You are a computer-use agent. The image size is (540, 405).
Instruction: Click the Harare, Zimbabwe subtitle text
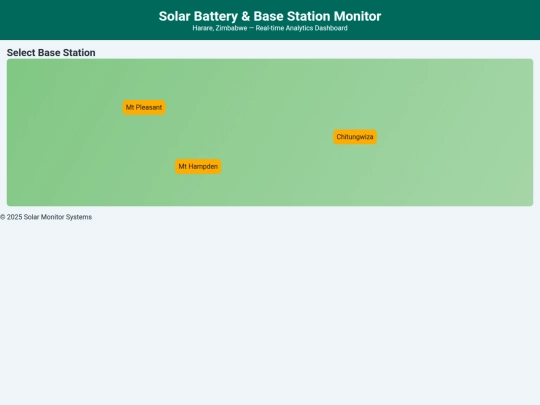(x=270, y=28)
